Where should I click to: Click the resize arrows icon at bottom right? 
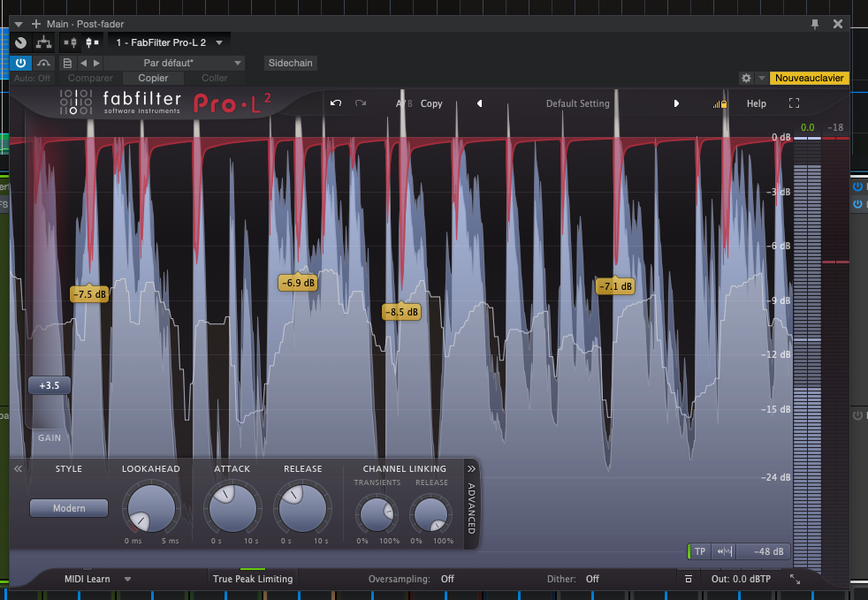(x=795, y=579)
